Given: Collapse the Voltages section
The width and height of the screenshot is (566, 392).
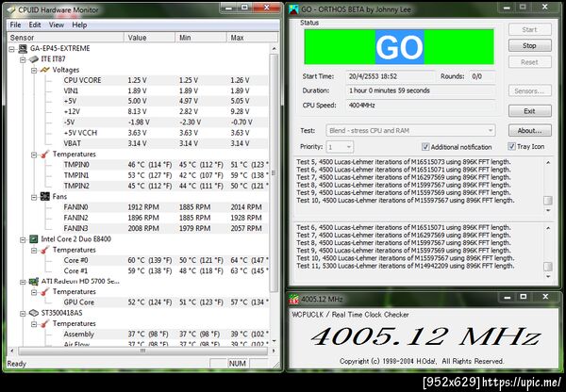Looking at the screenshot, I should pos(34,71).
